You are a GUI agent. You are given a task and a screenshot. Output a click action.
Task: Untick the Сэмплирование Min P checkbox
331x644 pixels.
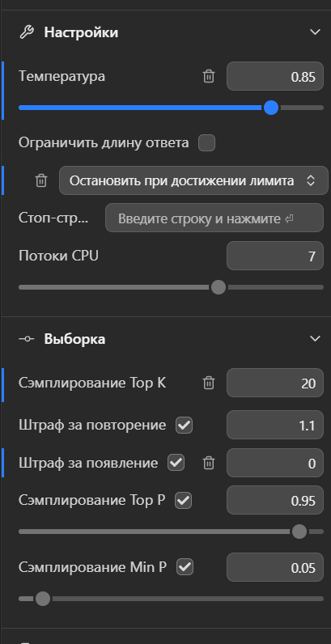point(185,567)
